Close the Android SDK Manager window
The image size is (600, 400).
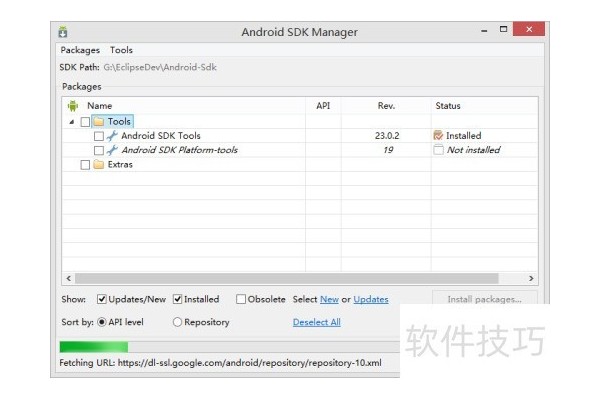529,29
